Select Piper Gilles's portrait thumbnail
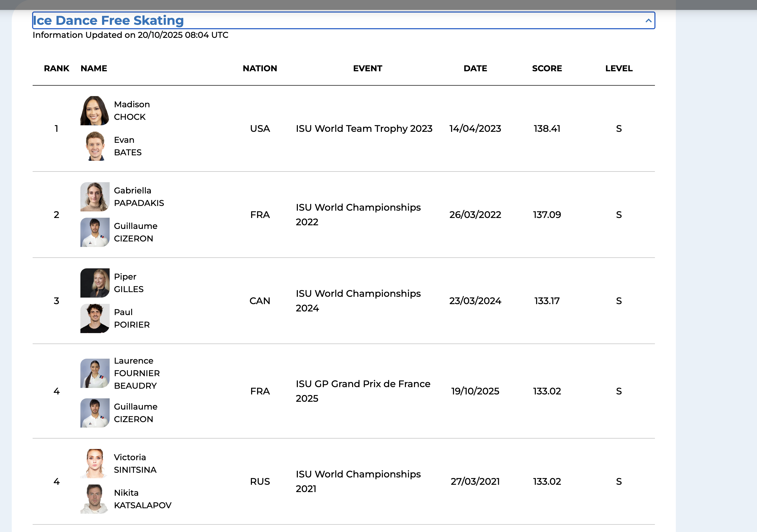757x532 pixels. point(95,283)
